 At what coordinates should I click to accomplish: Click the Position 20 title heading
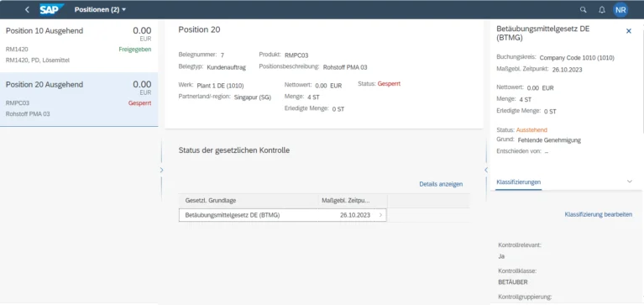click(x=199, y=29)
